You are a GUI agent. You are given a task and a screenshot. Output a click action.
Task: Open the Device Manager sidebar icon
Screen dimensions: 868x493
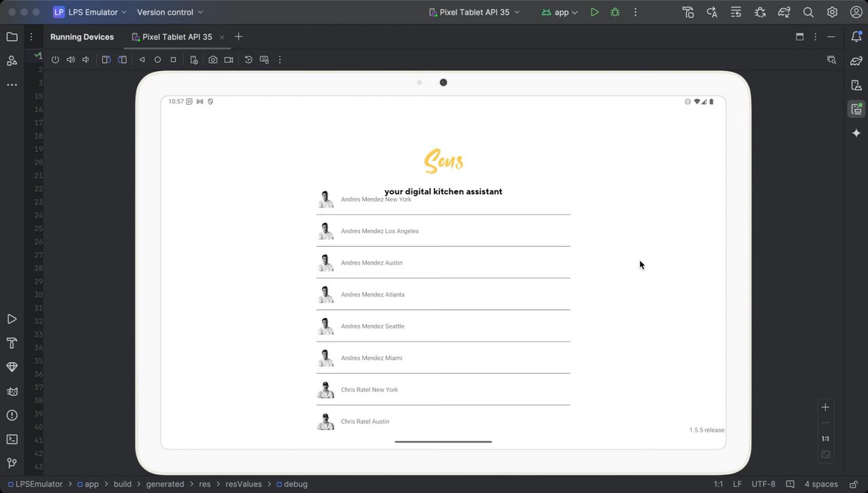(x=856, y=85)
